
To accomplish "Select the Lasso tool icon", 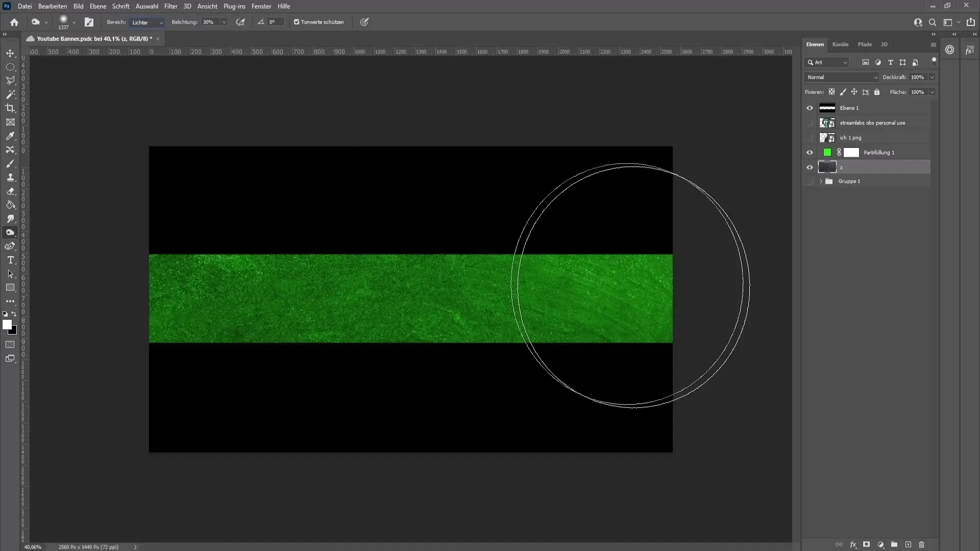I will pyautogui.click(x=10, y=81).
